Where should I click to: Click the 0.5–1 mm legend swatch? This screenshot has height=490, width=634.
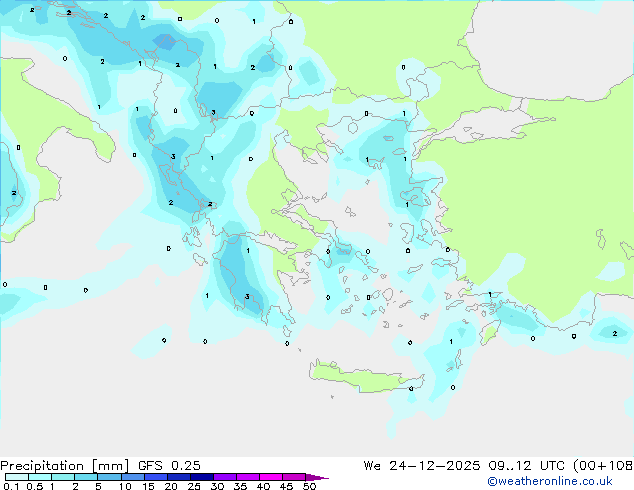(x=40, y=477)
